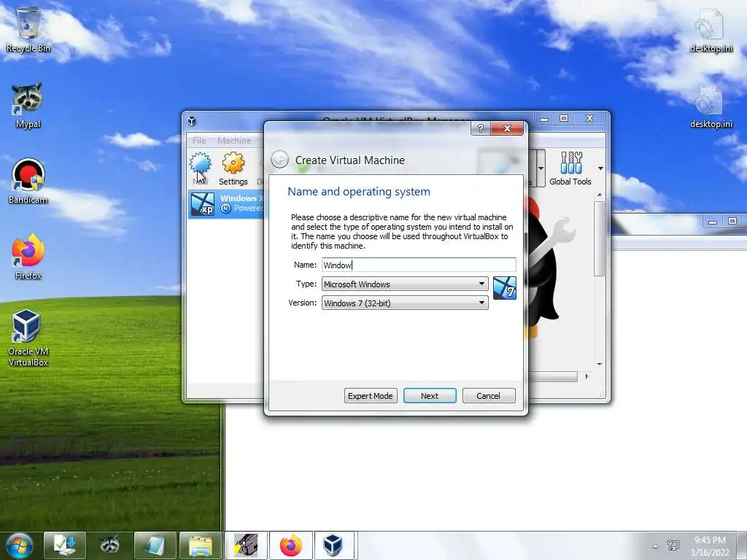This screenshot has width=747, height=560.
Task: Open the Oracle VM VirtualBox desktop shortcut
Action: pyautogui.click(x=28, y=338)
